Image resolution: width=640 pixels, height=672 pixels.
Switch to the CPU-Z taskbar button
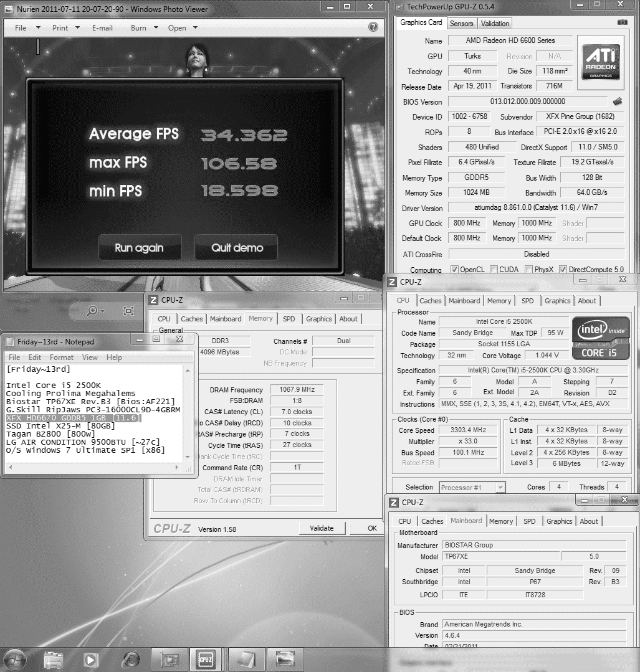pyautogui.click(x=206, y=659)
